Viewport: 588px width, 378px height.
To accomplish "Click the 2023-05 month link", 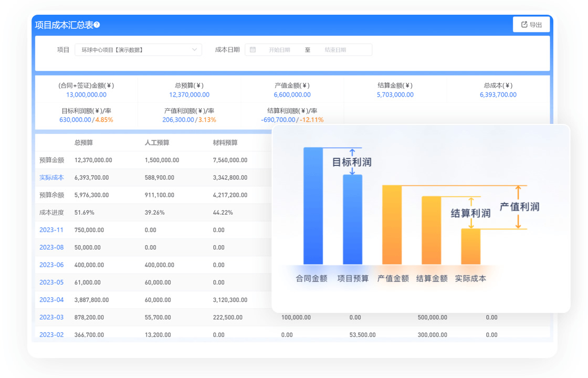I will 51,282.
